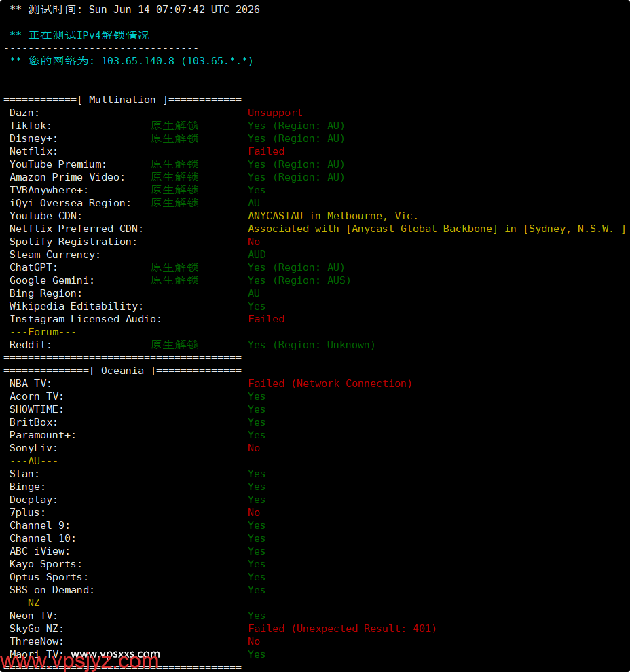Click the Disney+ 'Yes (Region: AU)' result
The width and height of the screenshot is (630, 672).
pyautogui.click(x=296, y=138)
